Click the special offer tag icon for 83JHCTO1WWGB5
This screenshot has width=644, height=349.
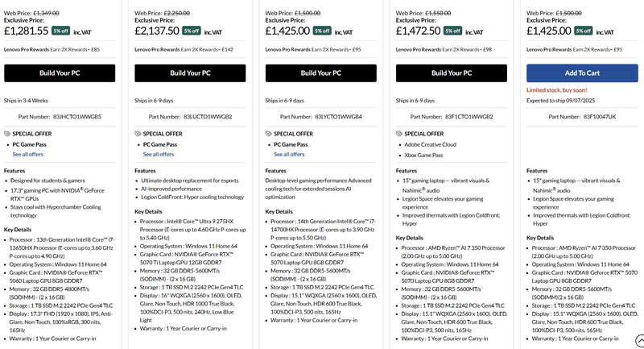(7, 134)
